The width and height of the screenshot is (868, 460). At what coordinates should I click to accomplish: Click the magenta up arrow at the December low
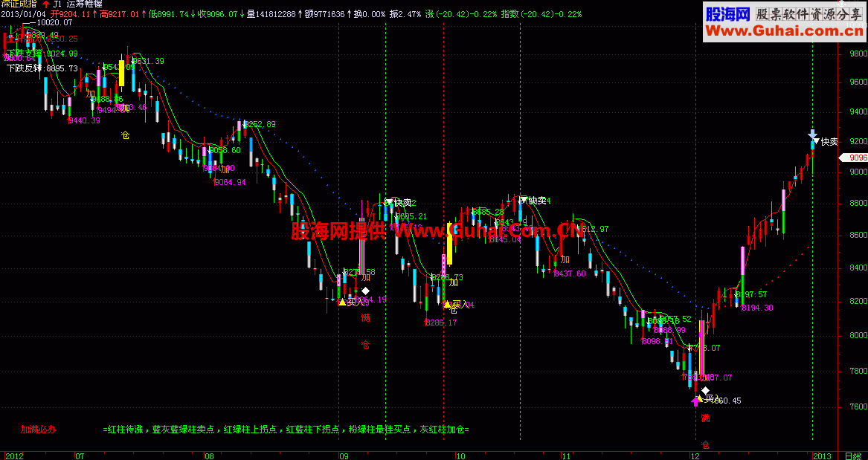(x=696, y=401)
